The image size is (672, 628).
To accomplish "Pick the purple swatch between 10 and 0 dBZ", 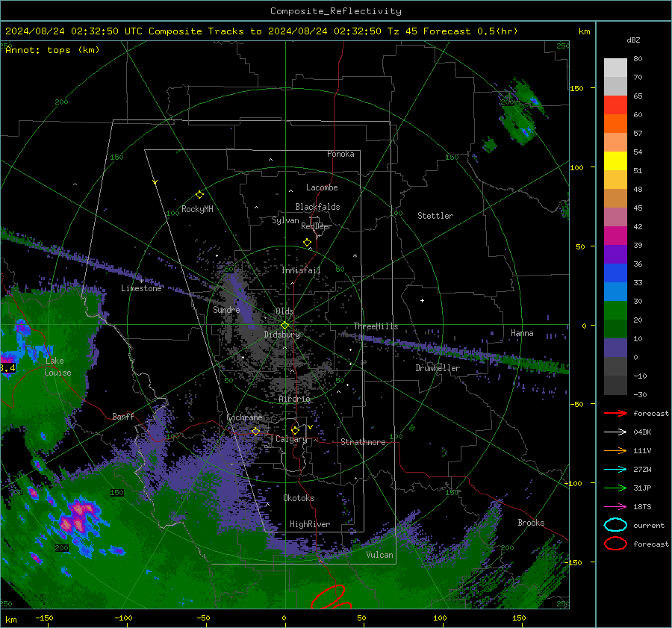I will [615, 348].
